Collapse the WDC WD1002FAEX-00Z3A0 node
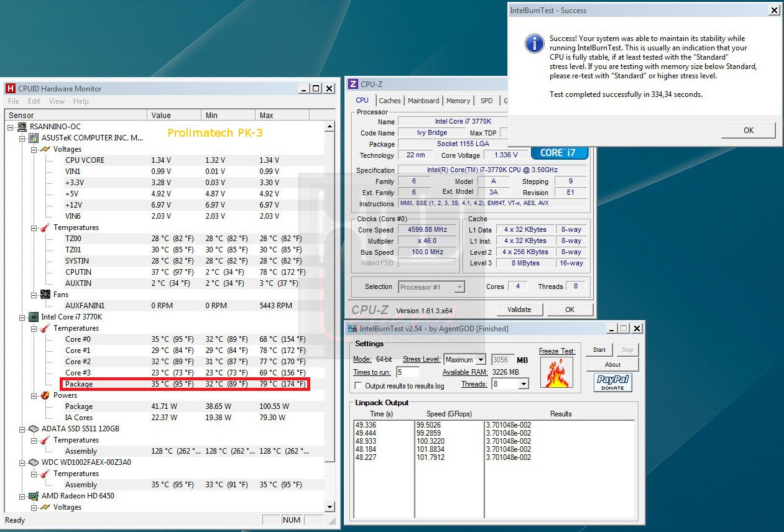784x532 pixels. [22, 462]
